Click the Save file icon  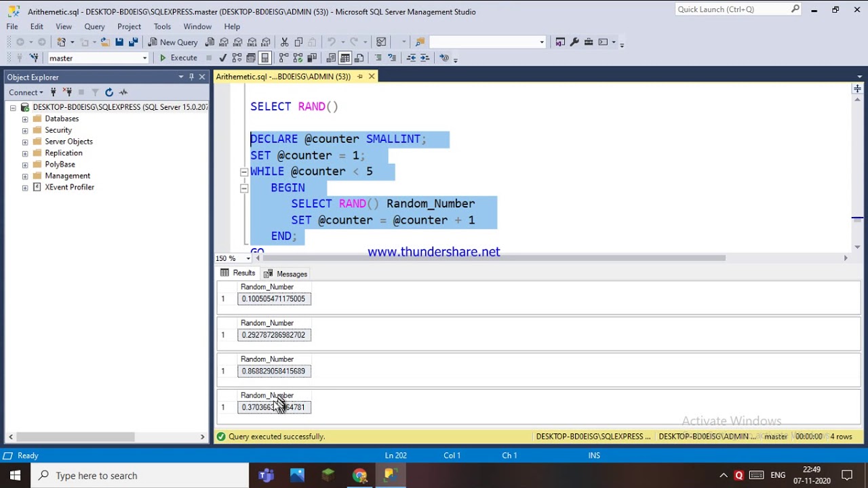point(119,42)
